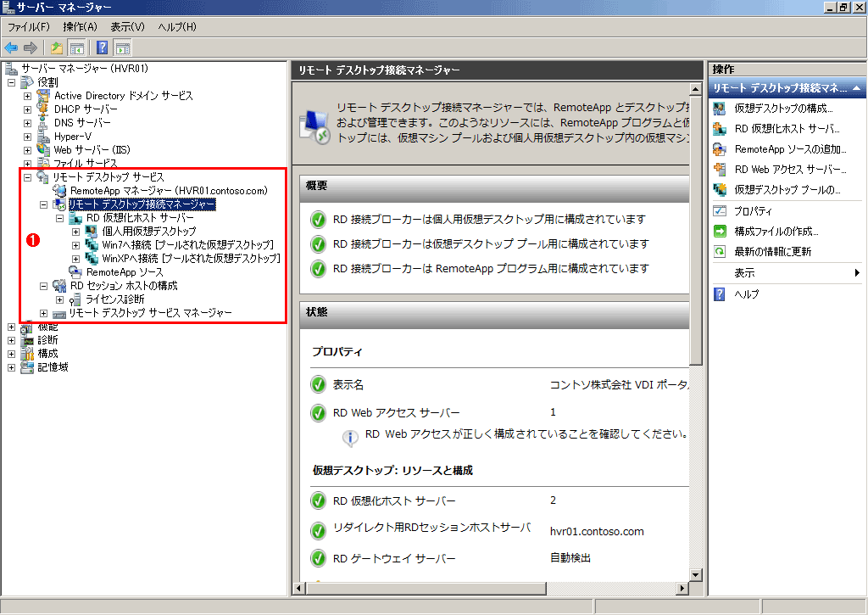
Task: Collapse the リモート デスクトップ サービス node
Action: pyautogui.click(x=27, y=177)
